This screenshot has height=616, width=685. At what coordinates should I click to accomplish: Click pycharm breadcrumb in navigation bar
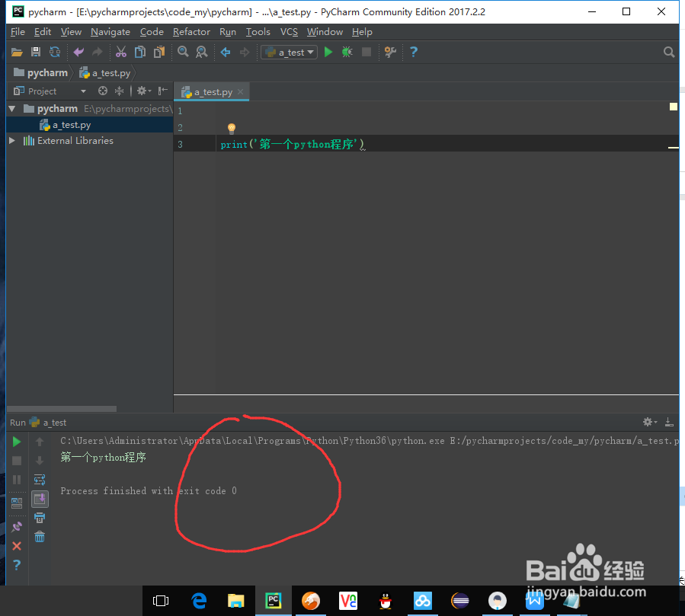coord(41,73)
